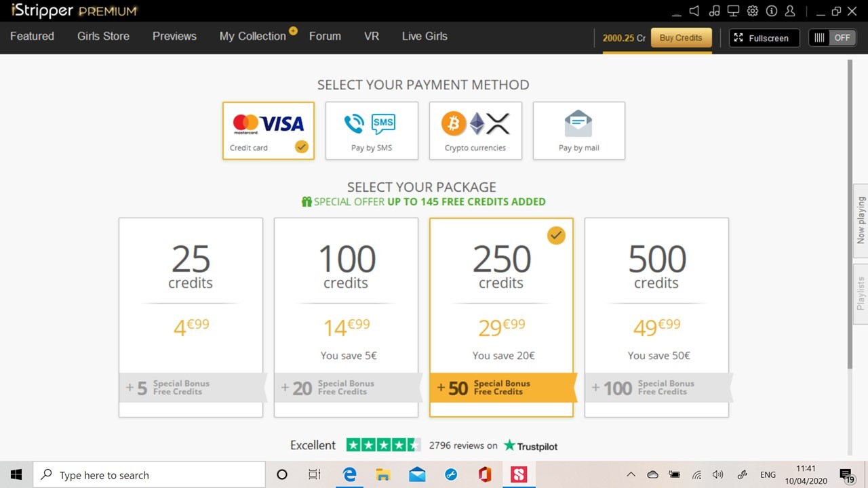Show hidden tray icons chevron

pyautogui.click(x=631, y=474)
